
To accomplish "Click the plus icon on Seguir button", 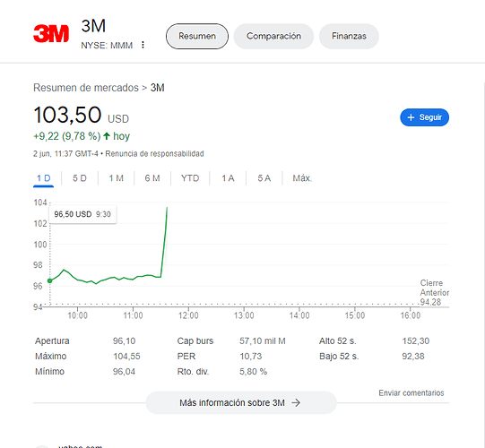I will point(411,117).
